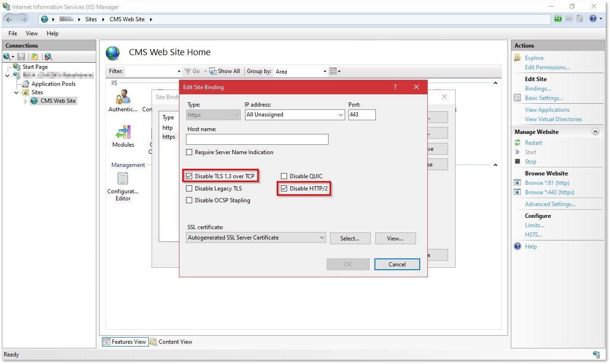Expand the CMS Web Site tree node

coord(25,101)
